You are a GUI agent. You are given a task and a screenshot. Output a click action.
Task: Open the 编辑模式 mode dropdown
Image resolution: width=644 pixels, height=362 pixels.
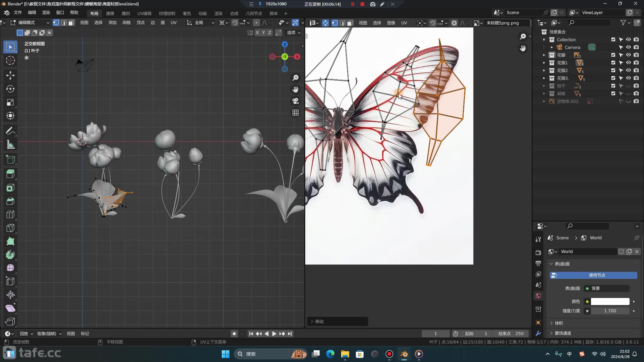(x=30, y=23)
